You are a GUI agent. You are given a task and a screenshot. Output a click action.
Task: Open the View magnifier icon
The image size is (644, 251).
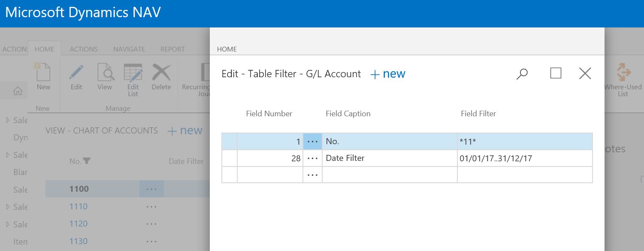pyautogui.click(x=105, y=72)
